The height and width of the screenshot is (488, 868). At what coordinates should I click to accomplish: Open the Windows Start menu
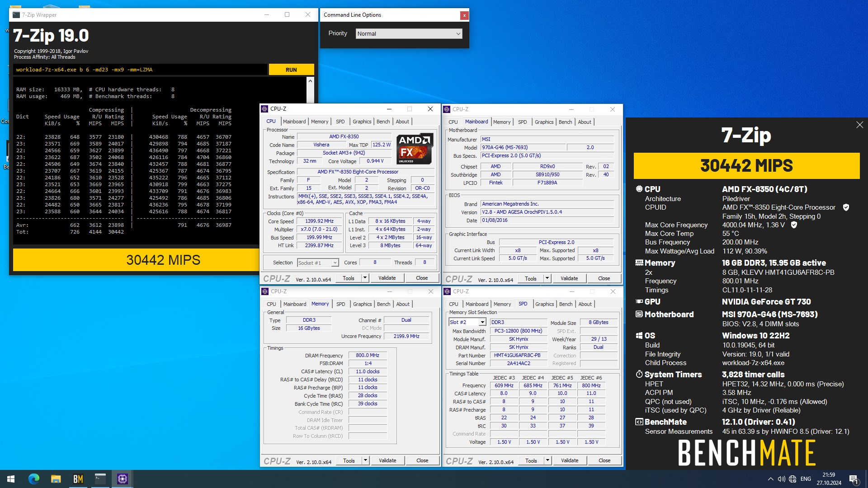click(x=11, y=479)
